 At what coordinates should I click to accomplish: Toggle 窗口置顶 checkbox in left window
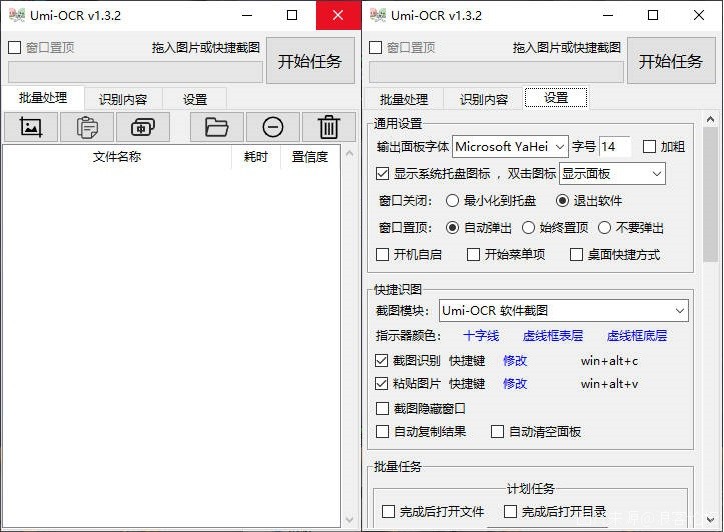coord(15,47)
